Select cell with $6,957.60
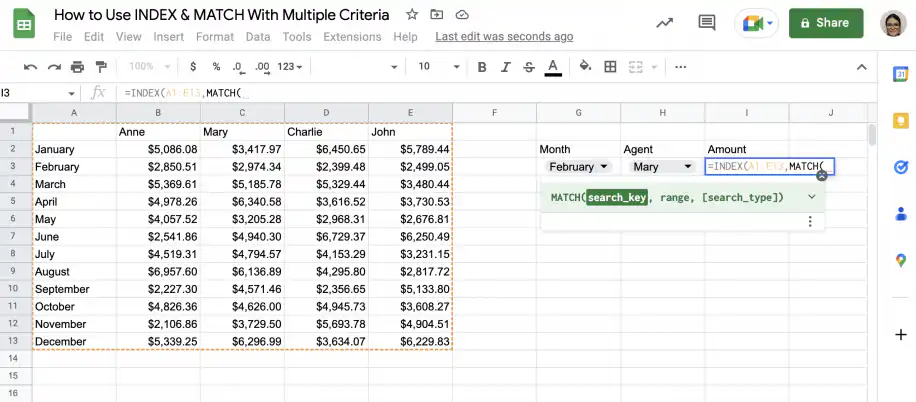Viewport: 916px width, 402px height. coord(158,272)
